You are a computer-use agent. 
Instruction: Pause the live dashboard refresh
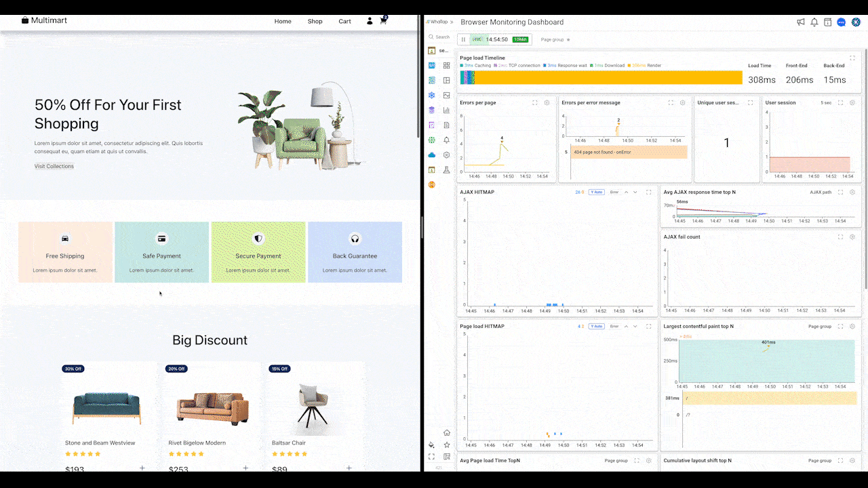[x=464, y=39]
